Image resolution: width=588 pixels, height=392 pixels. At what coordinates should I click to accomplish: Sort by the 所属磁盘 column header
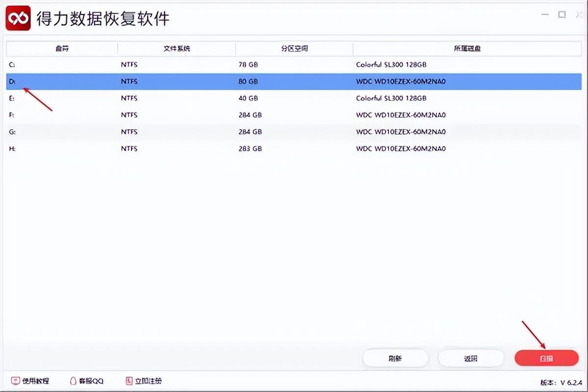coord(467,49)
